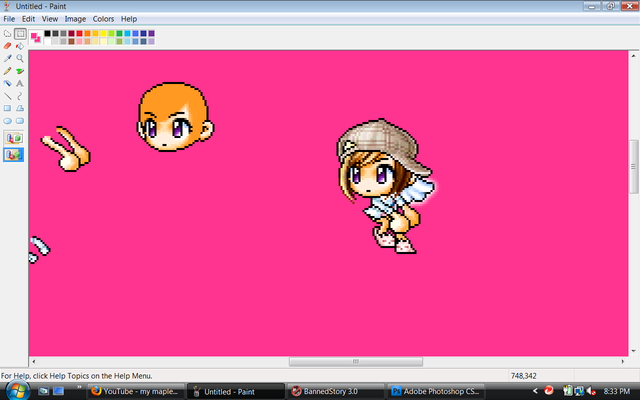Select the rectangular Select tool
The width and height of the screenshot is (640, 400).
20,33
